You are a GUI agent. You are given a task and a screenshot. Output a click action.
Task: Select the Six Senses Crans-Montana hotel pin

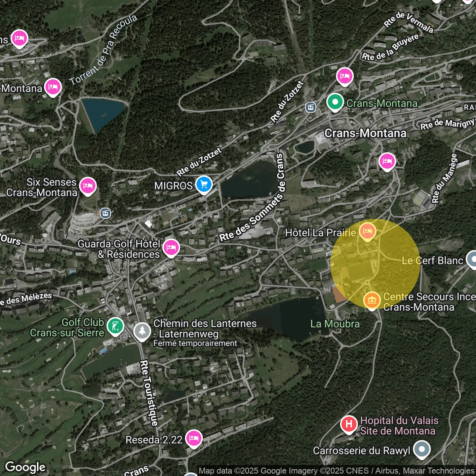(88, 186)
